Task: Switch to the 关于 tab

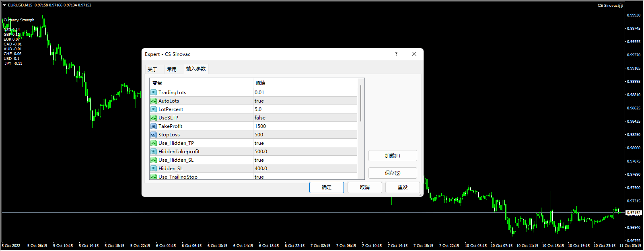Action: [152, 69]
